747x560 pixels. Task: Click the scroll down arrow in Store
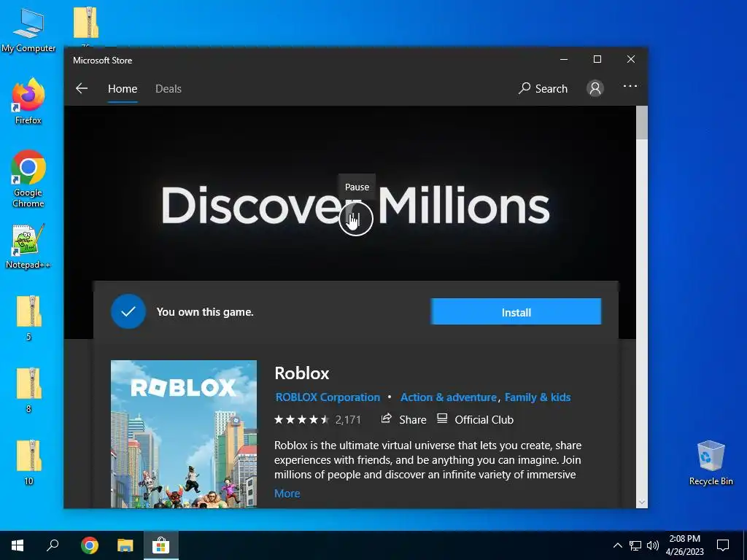(642, 502)
